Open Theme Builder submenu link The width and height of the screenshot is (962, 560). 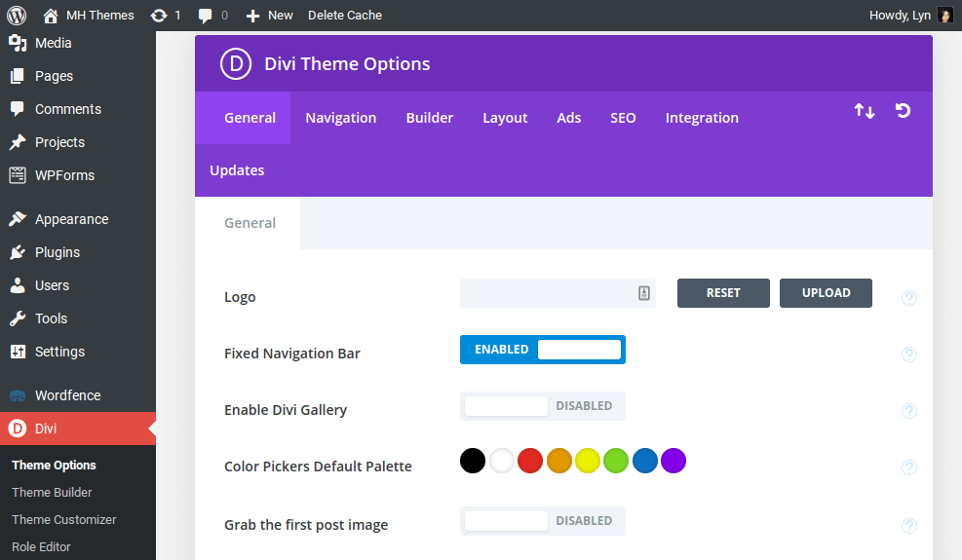pyautogui.click(x=53, y=493)
